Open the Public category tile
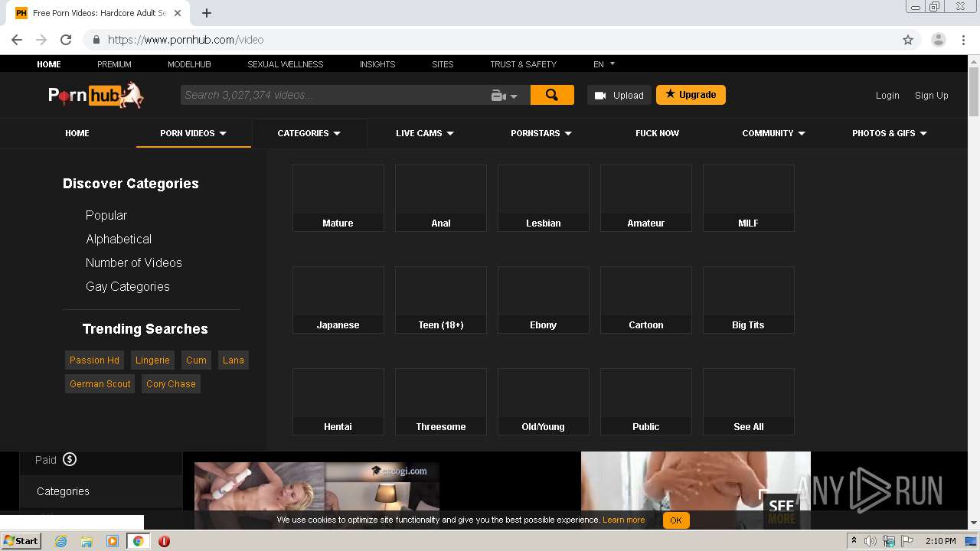Screen dimensions: 980x551 [x=646, y=402]
